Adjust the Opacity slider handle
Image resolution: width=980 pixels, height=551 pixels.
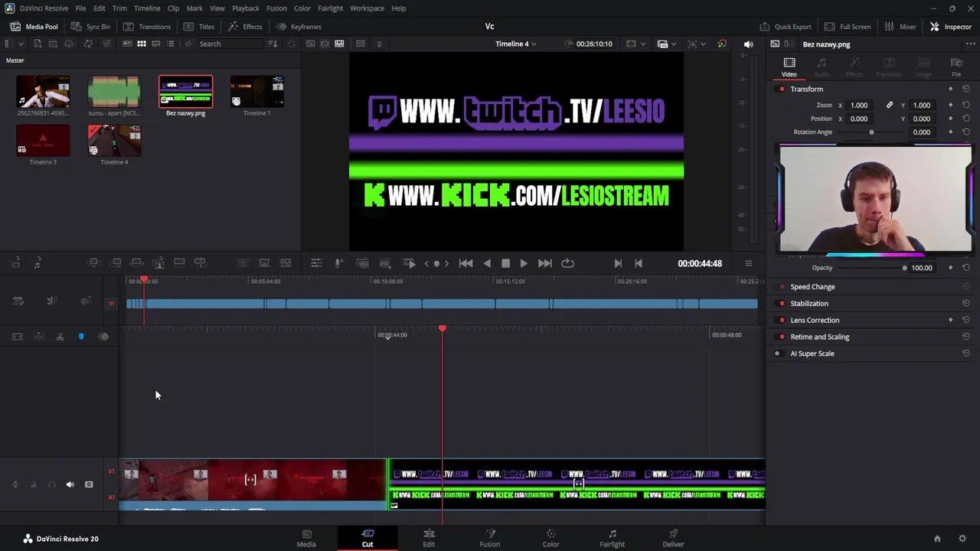[904, 268]
